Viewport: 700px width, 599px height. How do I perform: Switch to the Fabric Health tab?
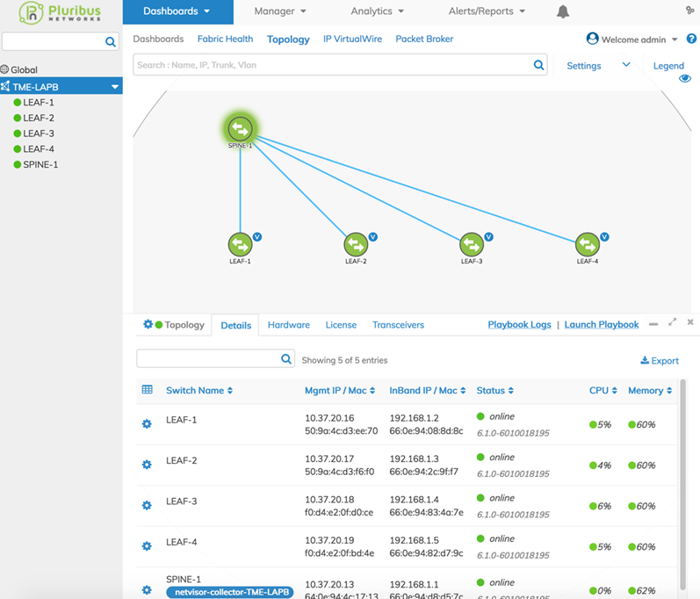tap(225, 39)
